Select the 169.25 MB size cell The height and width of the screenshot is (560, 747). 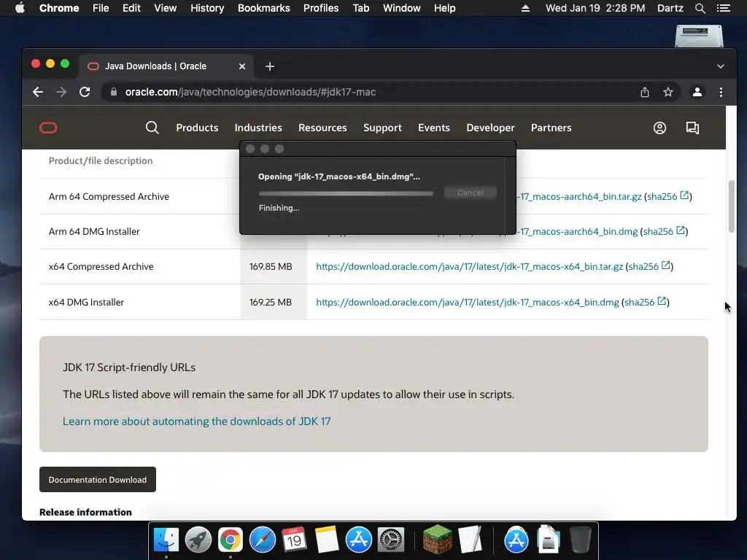point(274,302)
